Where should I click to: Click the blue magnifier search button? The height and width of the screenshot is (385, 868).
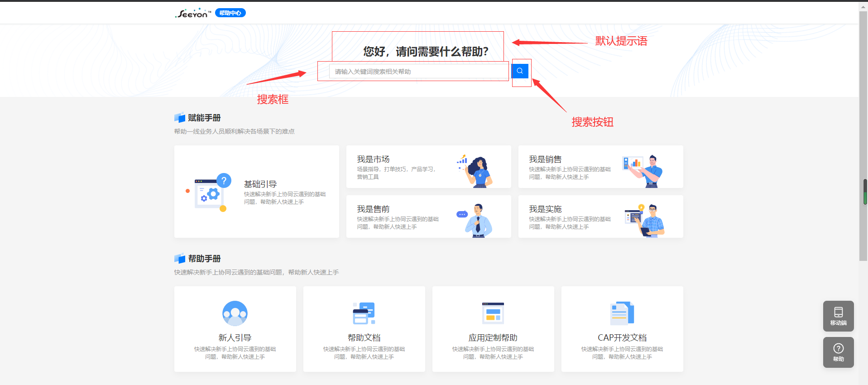click(x=520, y=71)
